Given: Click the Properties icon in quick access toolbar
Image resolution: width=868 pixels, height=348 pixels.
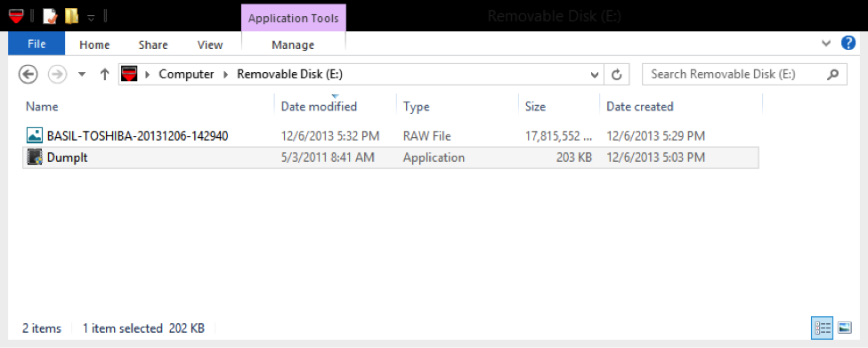Looking at the screenshot, I should click(x=50, y=16).
